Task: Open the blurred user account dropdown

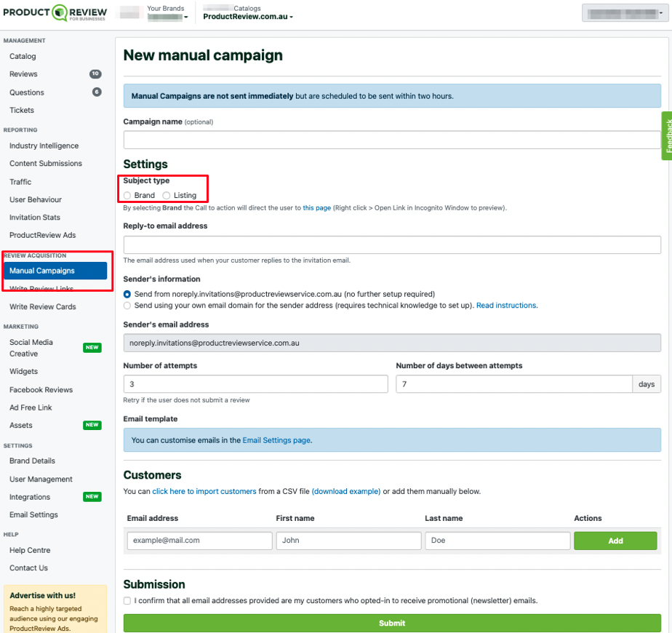Action: coord(625,13)
